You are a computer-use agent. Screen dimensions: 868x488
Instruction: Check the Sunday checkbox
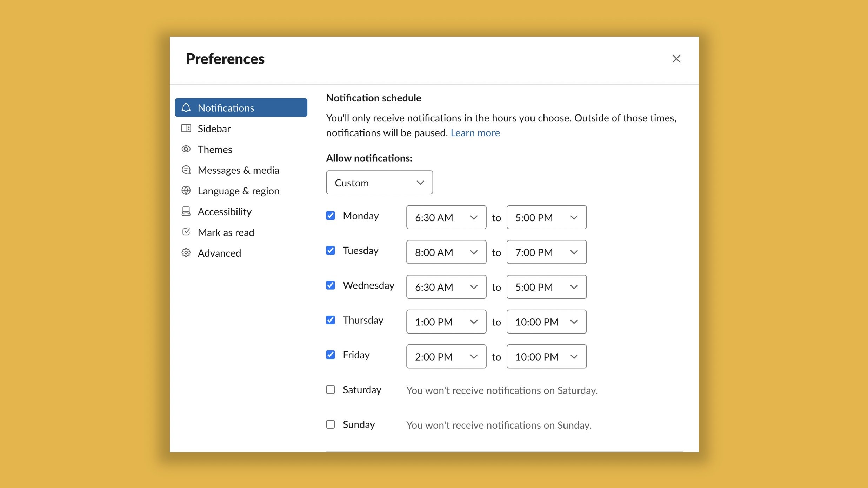point(330,424)
